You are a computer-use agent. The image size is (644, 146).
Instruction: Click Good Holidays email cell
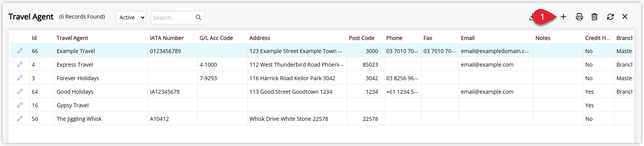[x=487, y=92]
